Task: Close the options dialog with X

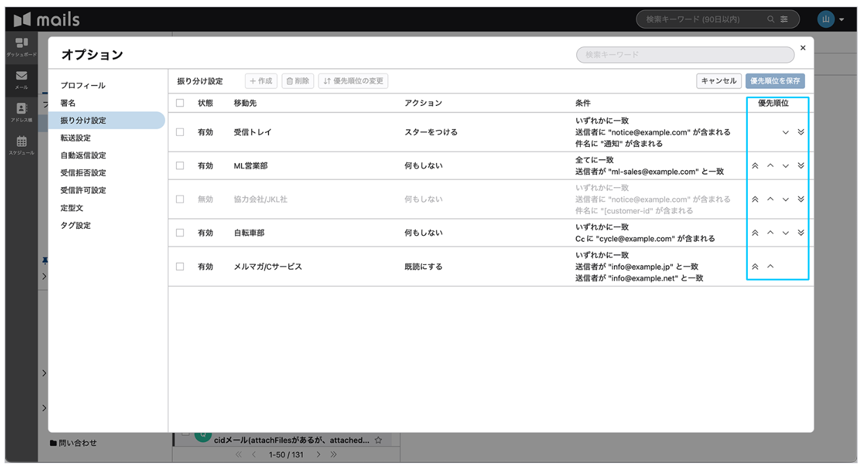Action: (x=802, y=48)
